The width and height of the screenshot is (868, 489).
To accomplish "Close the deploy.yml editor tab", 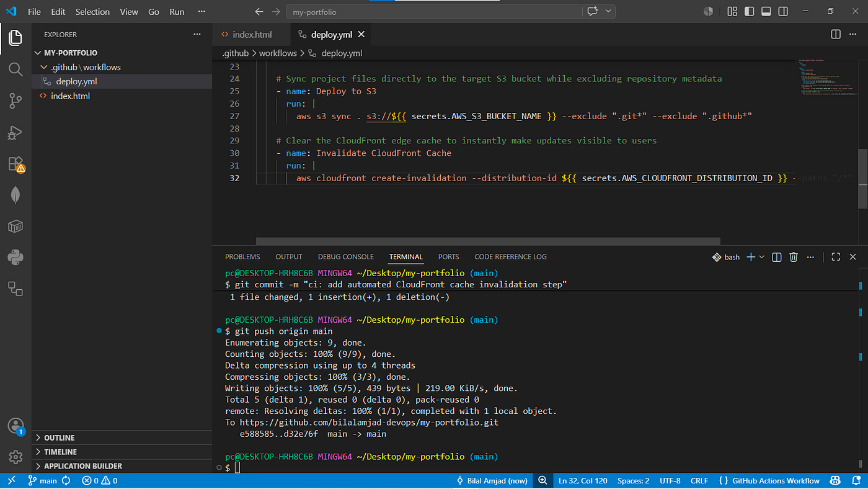I will click(361, 34).
